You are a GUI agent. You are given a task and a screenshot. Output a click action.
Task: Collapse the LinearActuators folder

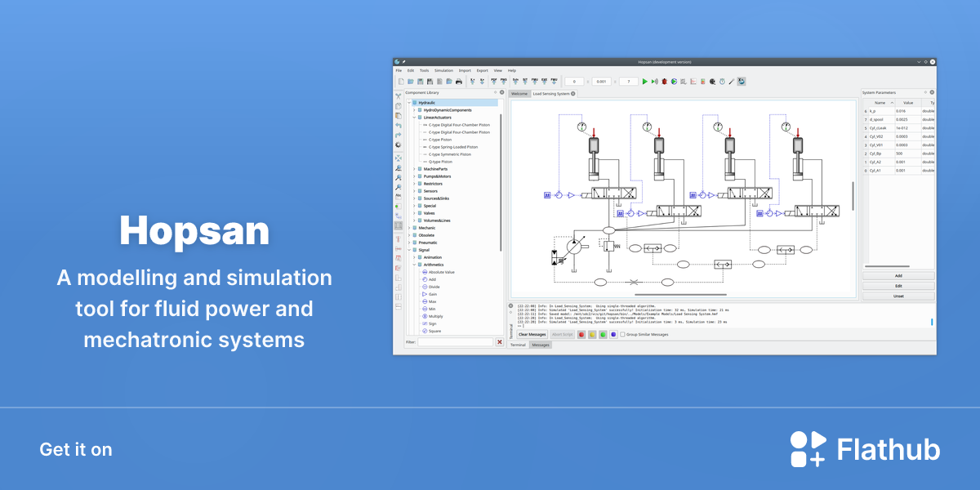(414, 118)
